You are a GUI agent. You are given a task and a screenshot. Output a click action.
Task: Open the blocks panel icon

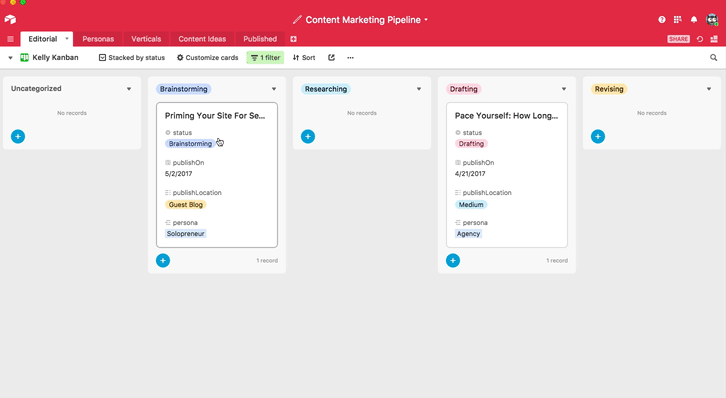pyautogui.click(x=714, y=39)
